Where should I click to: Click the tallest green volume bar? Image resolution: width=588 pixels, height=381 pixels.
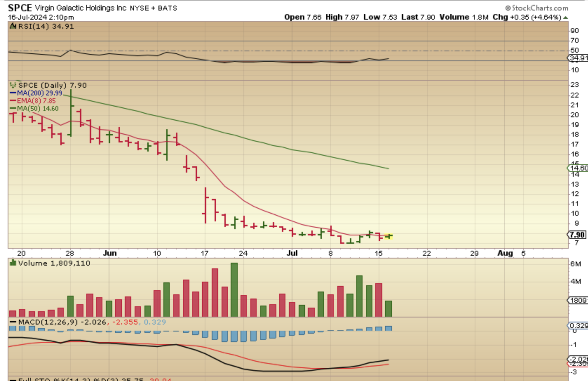234,290
